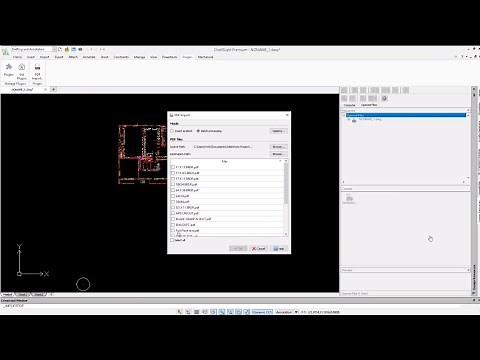The width and height of the screenshot is (480, 360).
Task: Click the Dynamic CCS status bar button
Action: tap(262, 312)
